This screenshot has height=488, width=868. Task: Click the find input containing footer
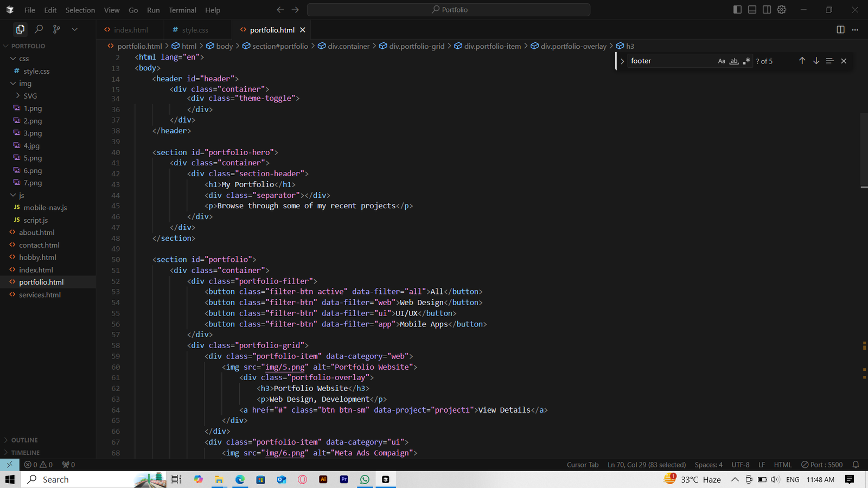672,61
